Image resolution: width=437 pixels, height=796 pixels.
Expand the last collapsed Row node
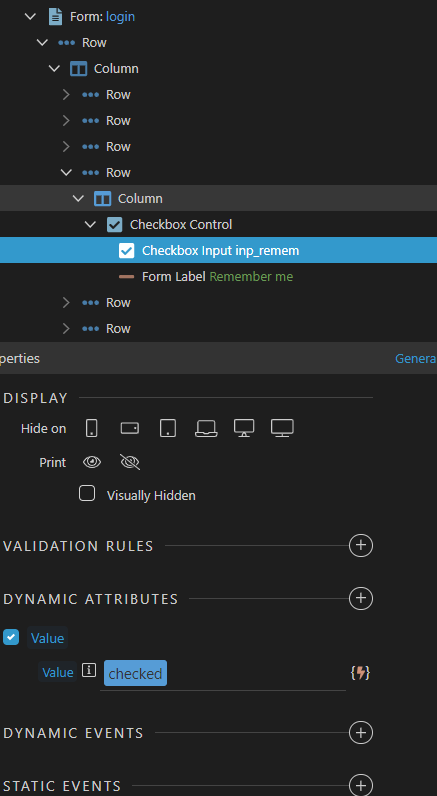[x=66, y=328]
